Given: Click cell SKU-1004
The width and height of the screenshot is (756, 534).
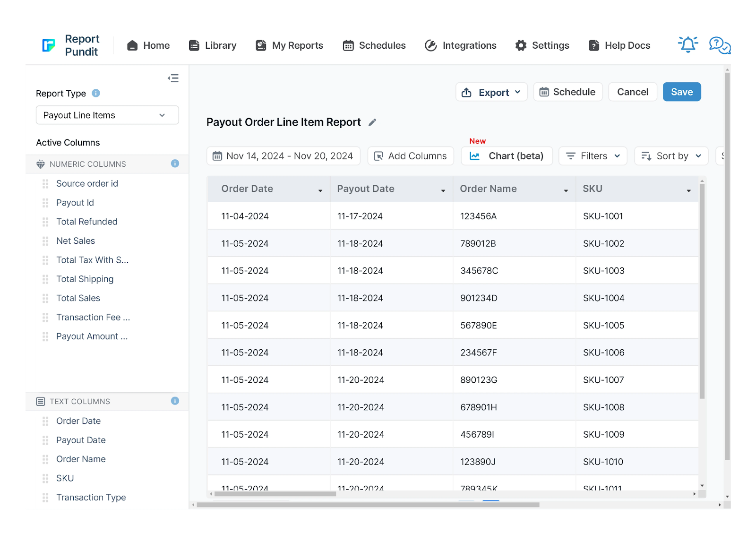Looking at the screenshot, I should coord(603,298).
